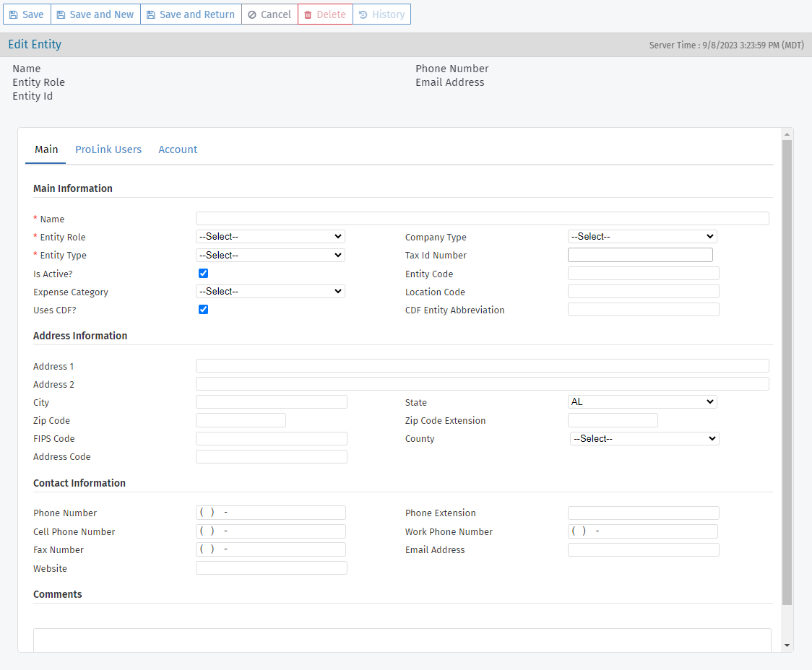Click the History clock icon
This screenshot has height=670, width=812.
[363, 14]
